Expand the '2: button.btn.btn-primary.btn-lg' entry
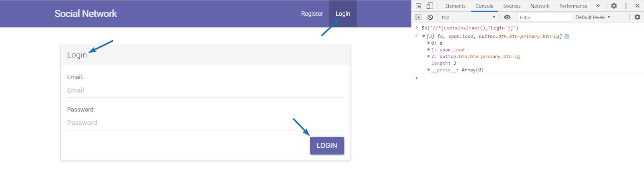Viewport: 644px width, 171px height. 429,56
